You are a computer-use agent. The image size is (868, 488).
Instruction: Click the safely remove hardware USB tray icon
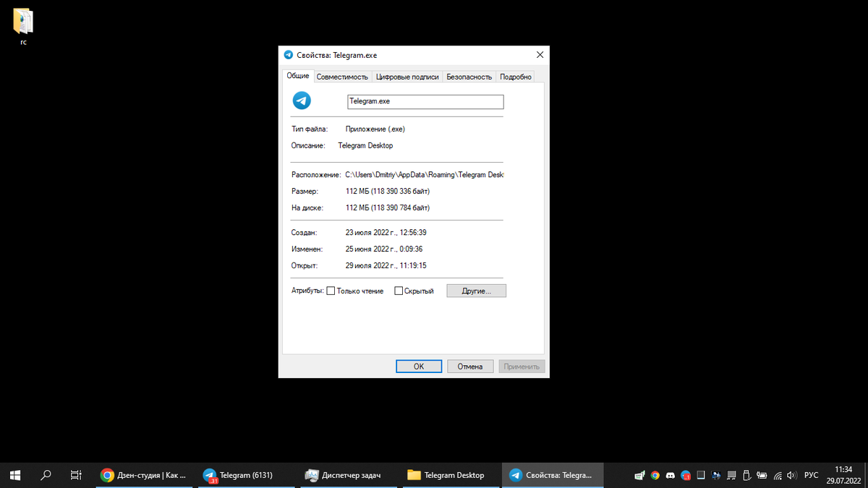tap(747, 476)
